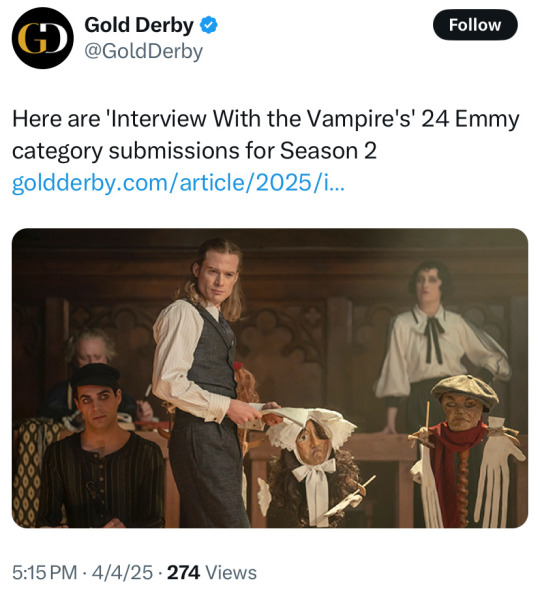Follow the Gold Derby account

pyautogui.click(x=475, y=25)
